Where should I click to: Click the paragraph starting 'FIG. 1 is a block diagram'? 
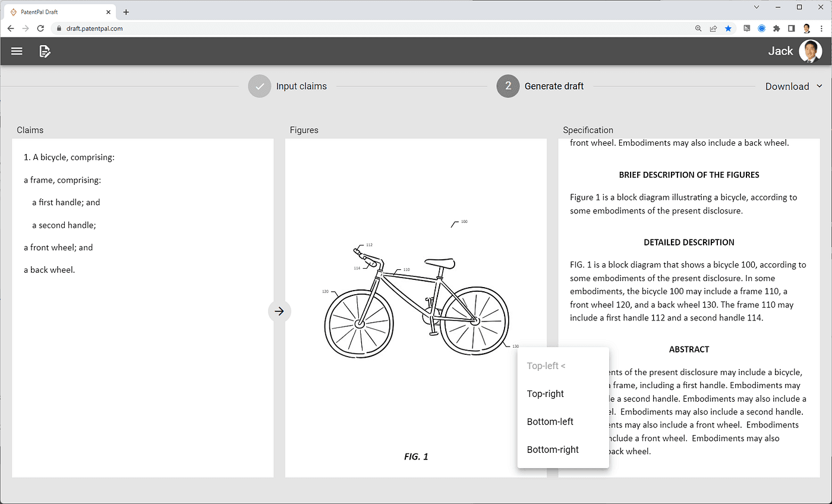coord(688,291)
